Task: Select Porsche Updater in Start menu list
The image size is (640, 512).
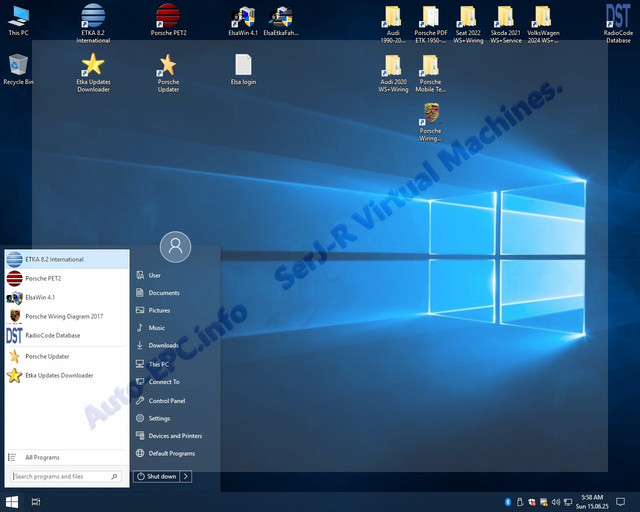Action: (67, 356)
